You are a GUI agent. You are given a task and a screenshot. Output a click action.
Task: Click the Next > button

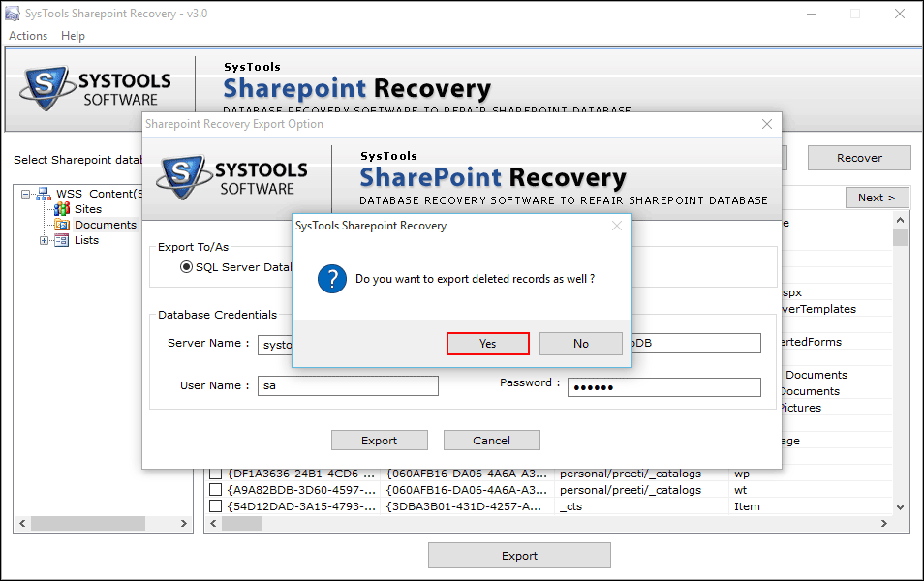point(877,198)
